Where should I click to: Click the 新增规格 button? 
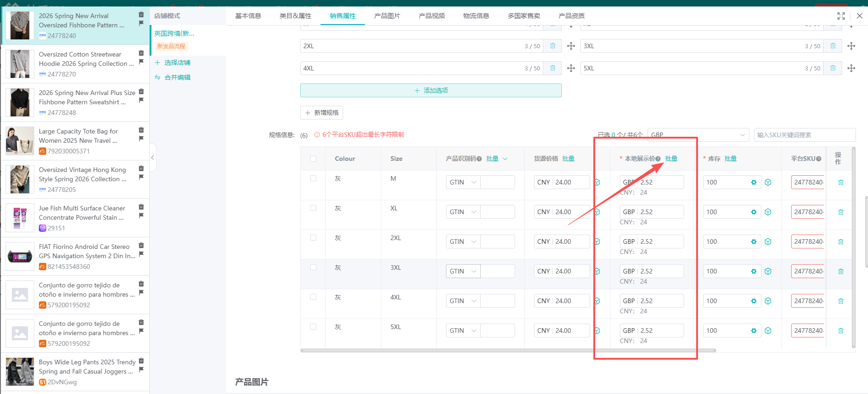pos(321,113)
